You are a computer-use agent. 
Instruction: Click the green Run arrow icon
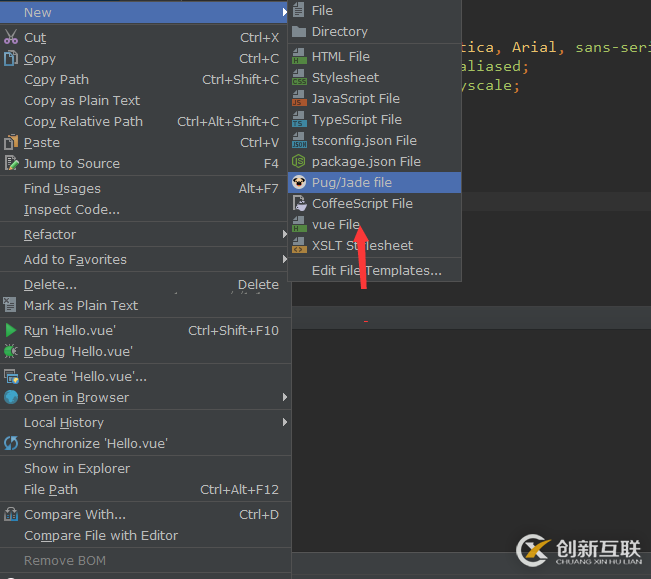pos(11,330)
